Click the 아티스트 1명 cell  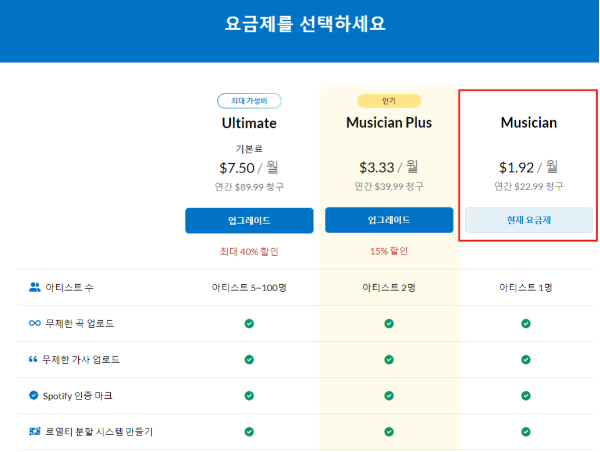(x=526, y=287)
